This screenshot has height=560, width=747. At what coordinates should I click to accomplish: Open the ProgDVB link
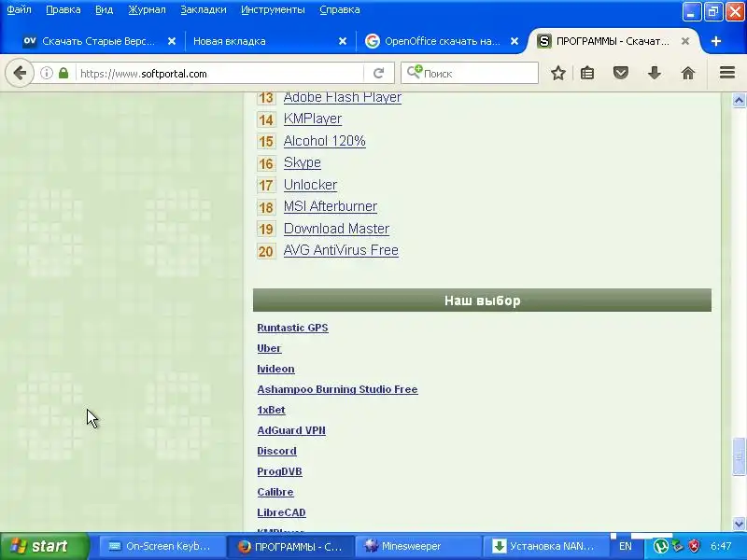[x=279, y=471]
